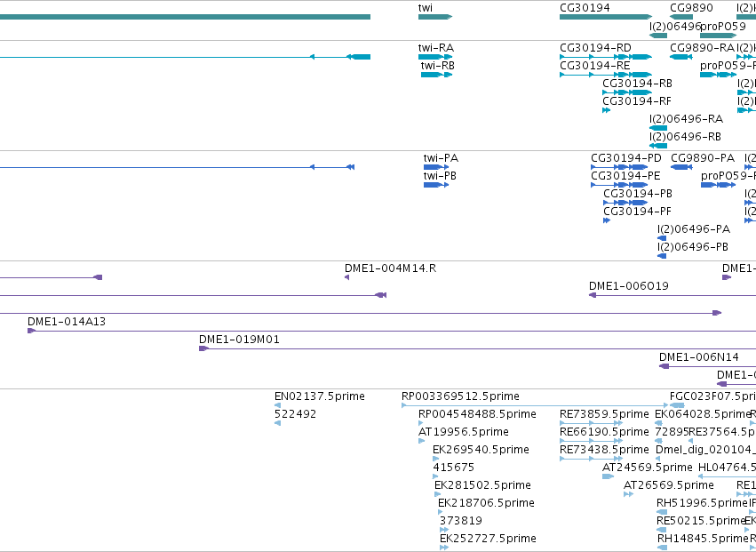
Task: Click the 415675 EST feature
Action: pyautogui.click(x=436, y=477)
